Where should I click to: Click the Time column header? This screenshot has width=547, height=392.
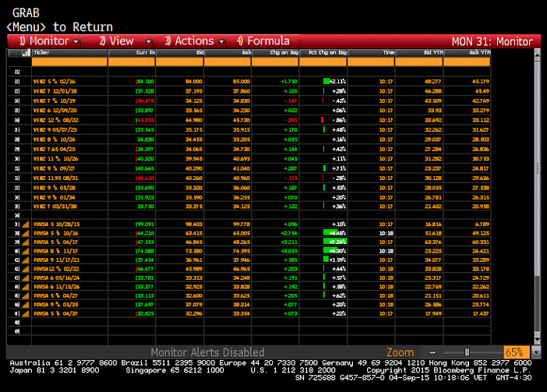(x=371, y=53)
